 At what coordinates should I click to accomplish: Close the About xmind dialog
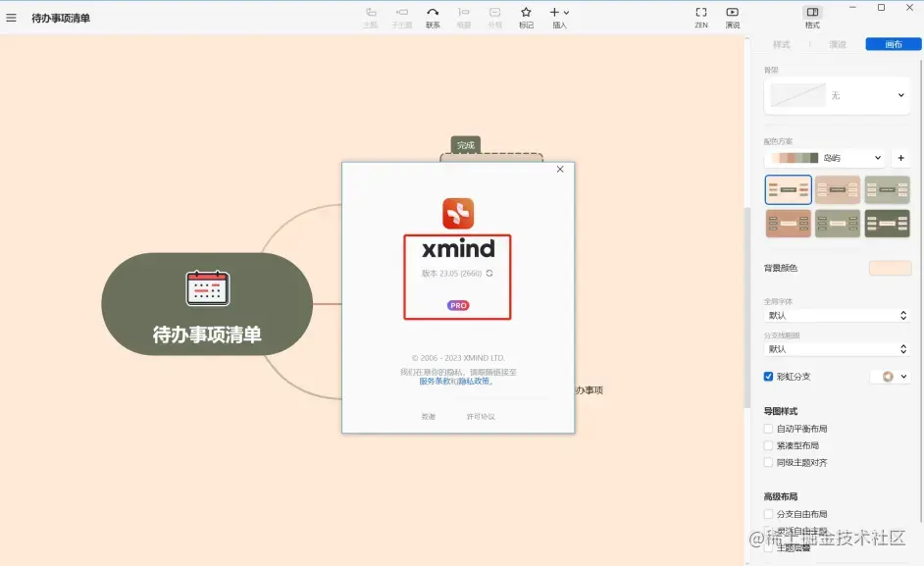[x=560, y=169]
